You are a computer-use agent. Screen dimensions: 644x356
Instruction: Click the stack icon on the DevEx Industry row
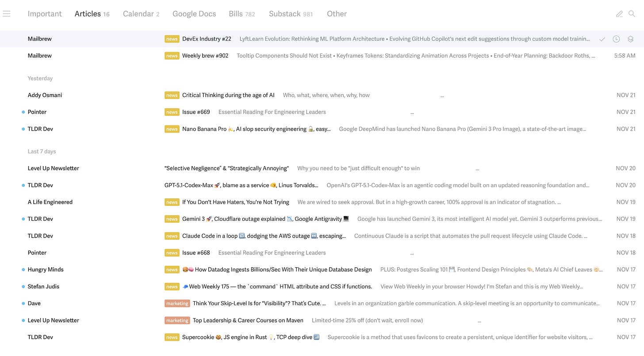pos(631,39)
